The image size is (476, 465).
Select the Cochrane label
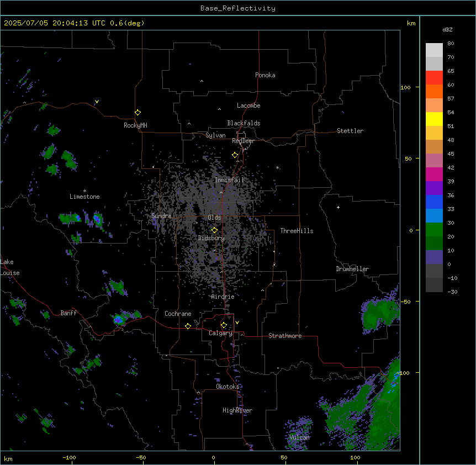click(178, 314)
